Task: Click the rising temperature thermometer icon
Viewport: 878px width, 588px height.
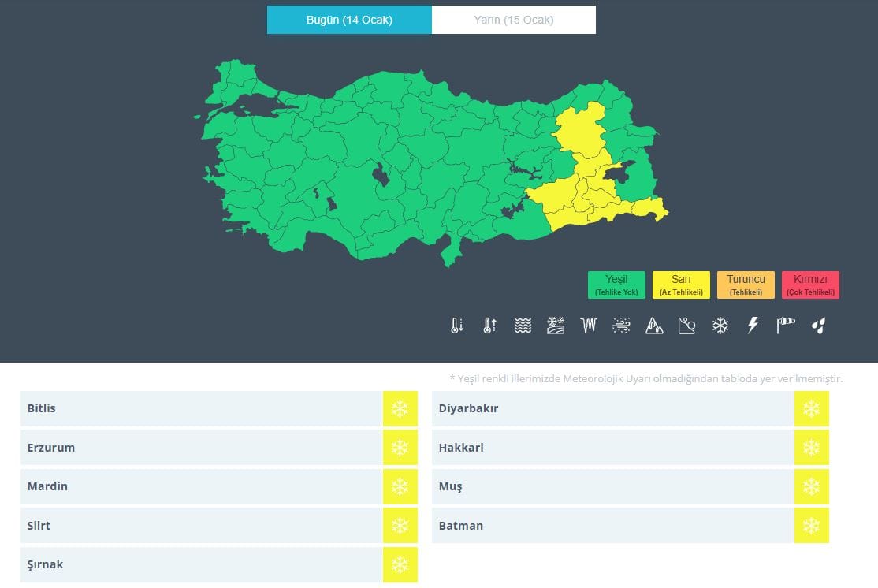Action: pyautogui.click(x=489, y=326)
